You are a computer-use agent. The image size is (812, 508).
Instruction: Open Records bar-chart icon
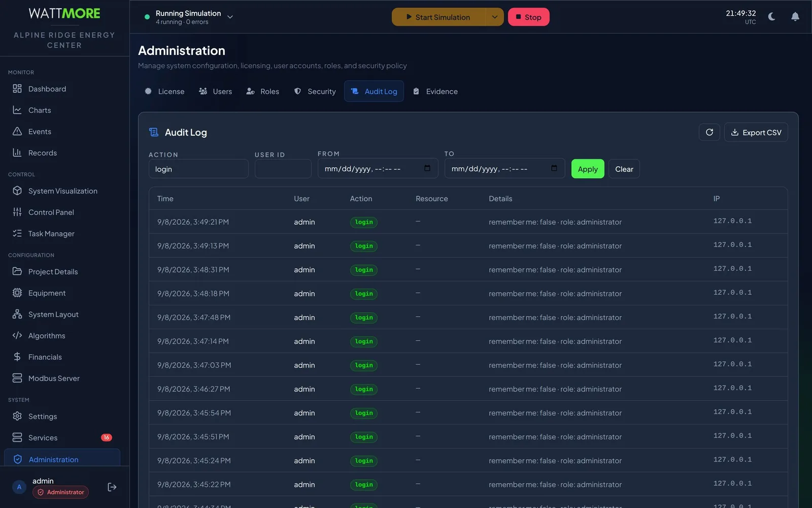(x=17, y=153)
